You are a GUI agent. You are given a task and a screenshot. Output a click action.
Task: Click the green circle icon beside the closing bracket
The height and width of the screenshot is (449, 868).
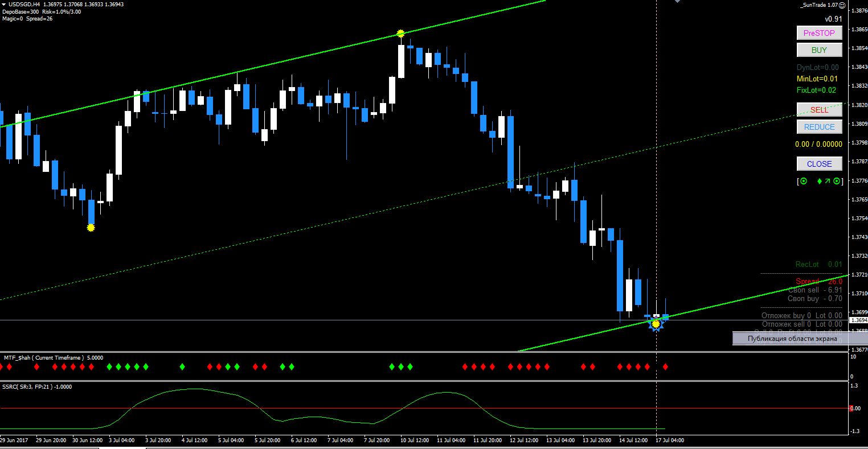point(836,182)
